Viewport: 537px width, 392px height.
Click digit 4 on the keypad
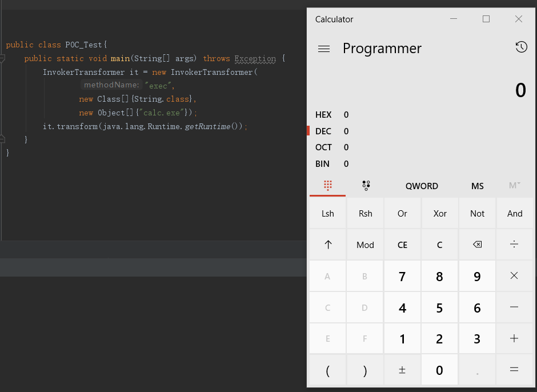click(402, 307)
